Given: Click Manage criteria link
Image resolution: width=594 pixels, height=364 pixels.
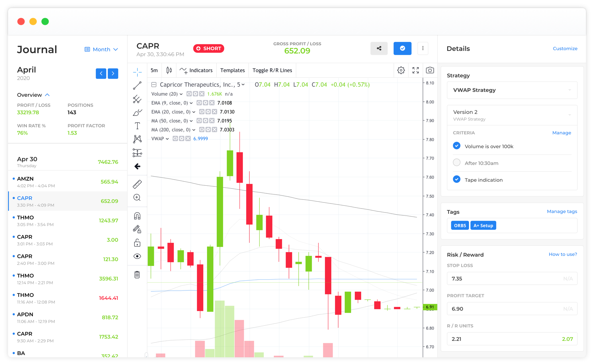Looking at the screenshot, I should coord(561,133).
